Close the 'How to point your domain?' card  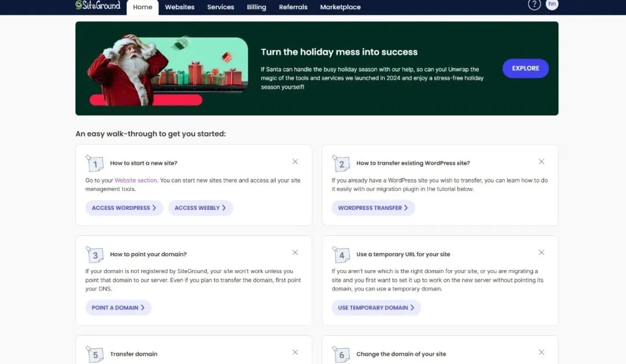click(x=295, y=252)
